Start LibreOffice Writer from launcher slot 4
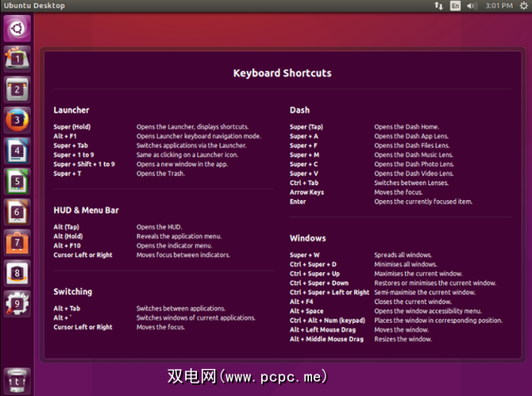The image size is (532, 396). click(17, 150)
